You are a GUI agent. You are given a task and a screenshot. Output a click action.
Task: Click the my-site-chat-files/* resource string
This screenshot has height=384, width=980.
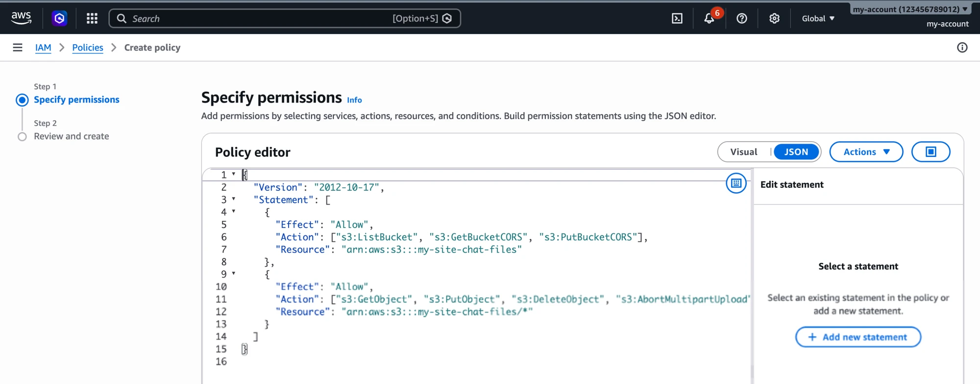(437, 312)
